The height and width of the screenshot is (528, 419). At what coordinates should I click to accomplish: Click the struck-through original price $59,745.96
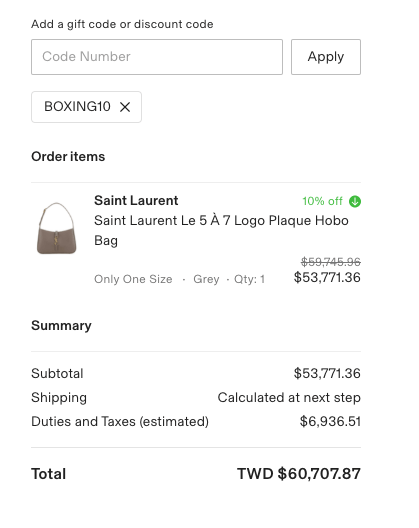click(x=330, y=262)
